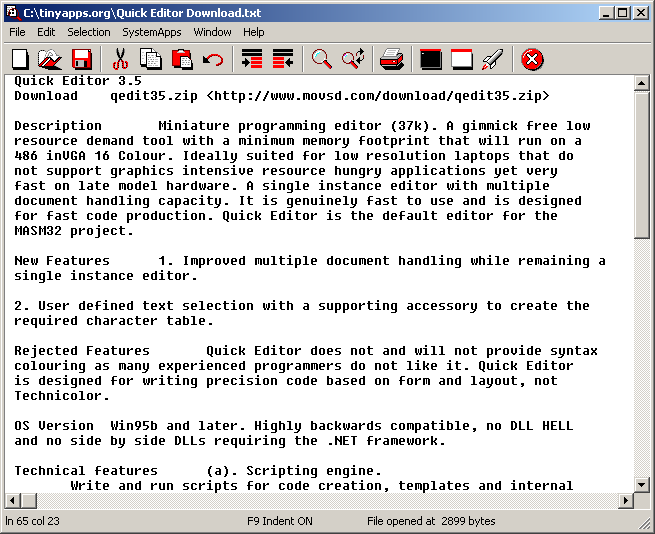The width and height of the screenshot is (655, 534).
Task: Click the Copy toolbar icon
Action: (x=151, y=60)
